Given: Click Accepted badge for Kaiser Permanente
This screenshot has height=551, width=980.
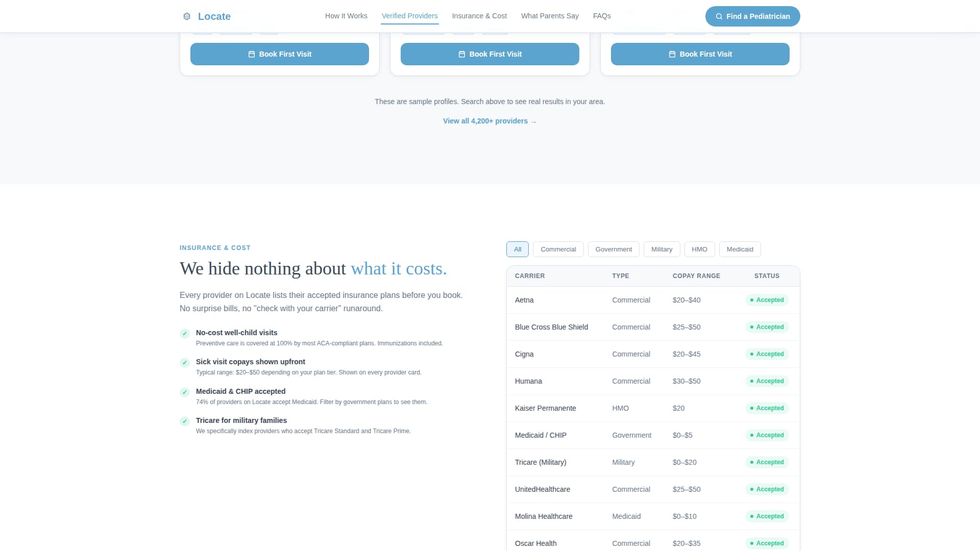Looking at the screenshot, I should [x=767, y=408].
